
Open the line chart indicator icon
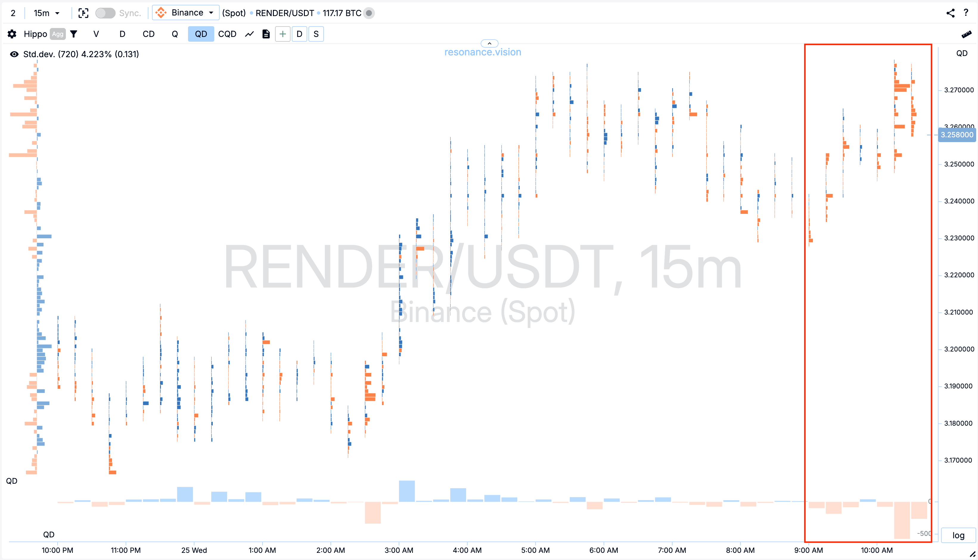[249, 34]
